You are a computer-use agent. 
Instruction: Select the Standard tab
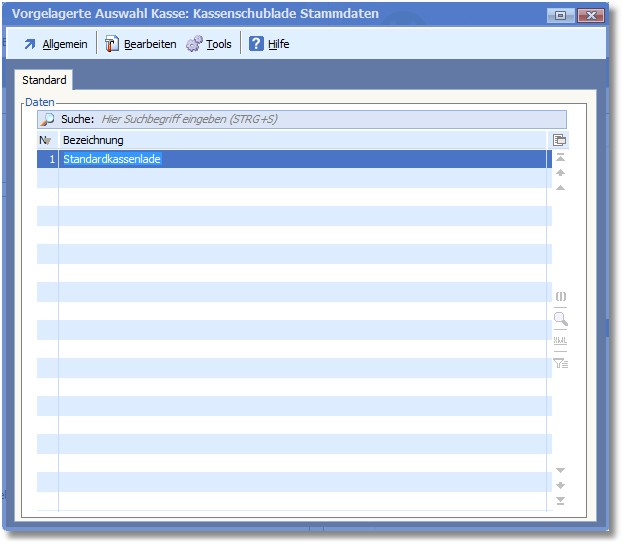(x=44, y=80)
